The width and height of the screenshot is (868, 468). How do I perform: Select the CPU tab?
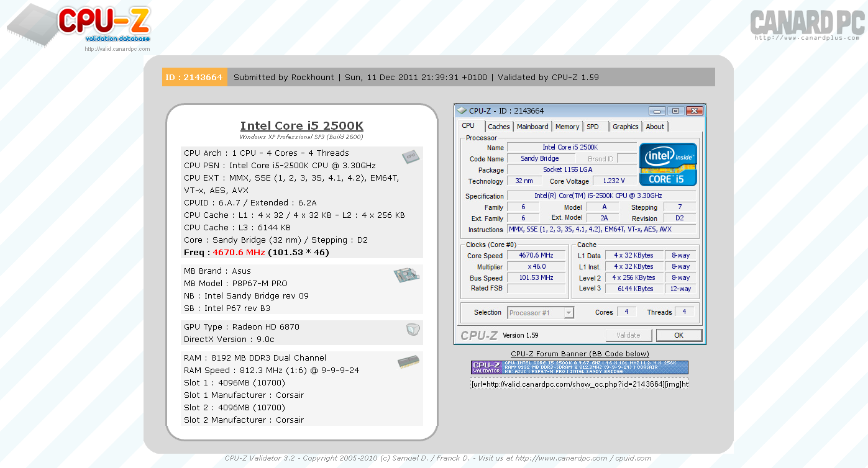click(x=468, y=126)
